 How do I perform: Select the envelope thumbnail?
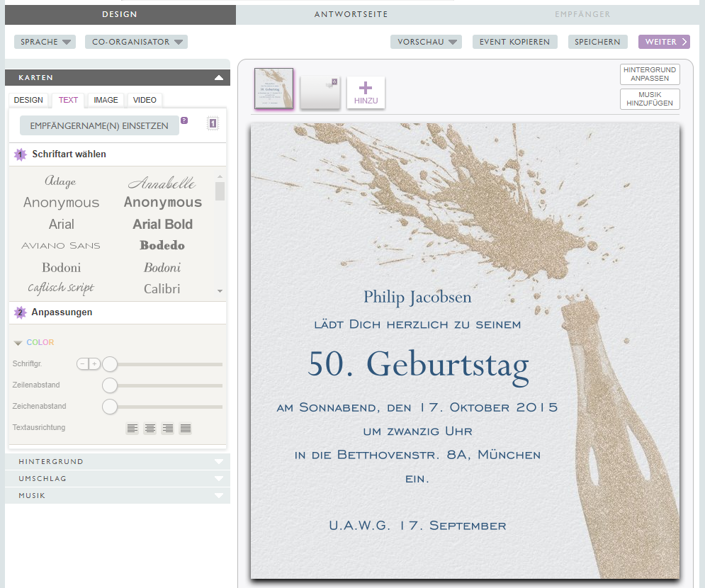coord(320,92)
